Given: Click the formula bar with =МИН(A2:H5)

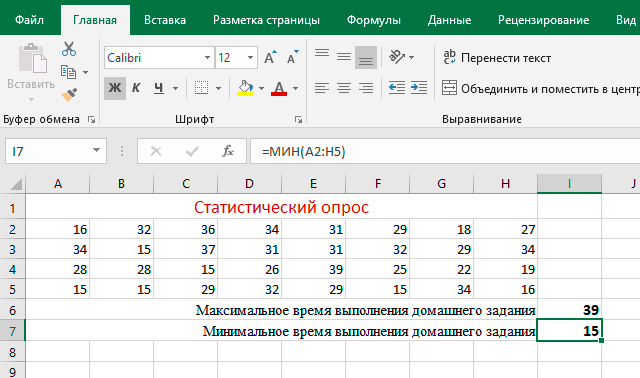Looking at the screenshot, I should click(445, 151).
